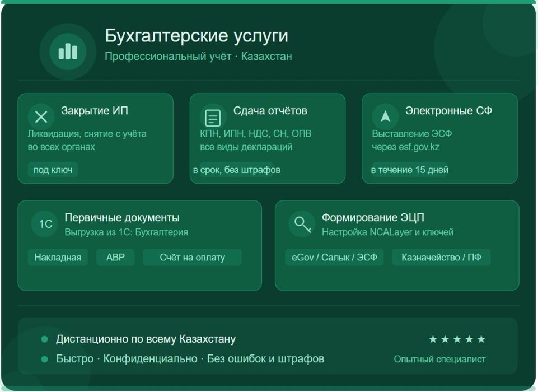Click the все виды деклараций text

[x=246, y=147]
